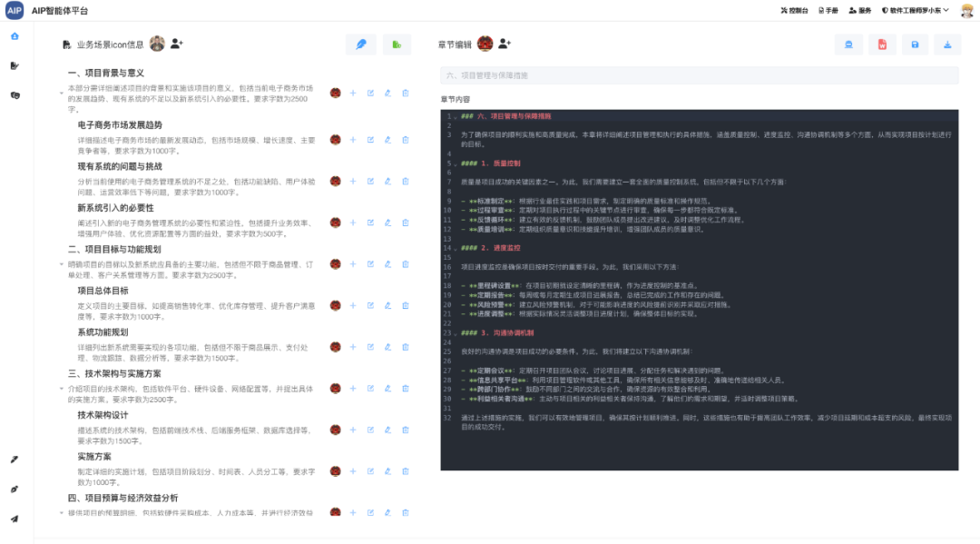
Task: Select outline heading 新系统引入的必要性
Action: (115, 208)
